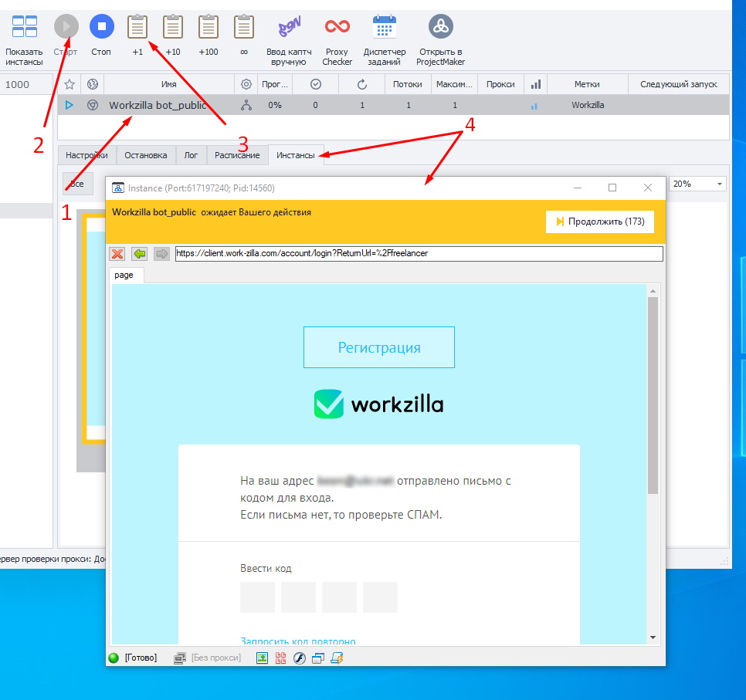The width and height of the screenshot is (746, 700).
Task: Click the Регистрация button
Action: [379, 347]
